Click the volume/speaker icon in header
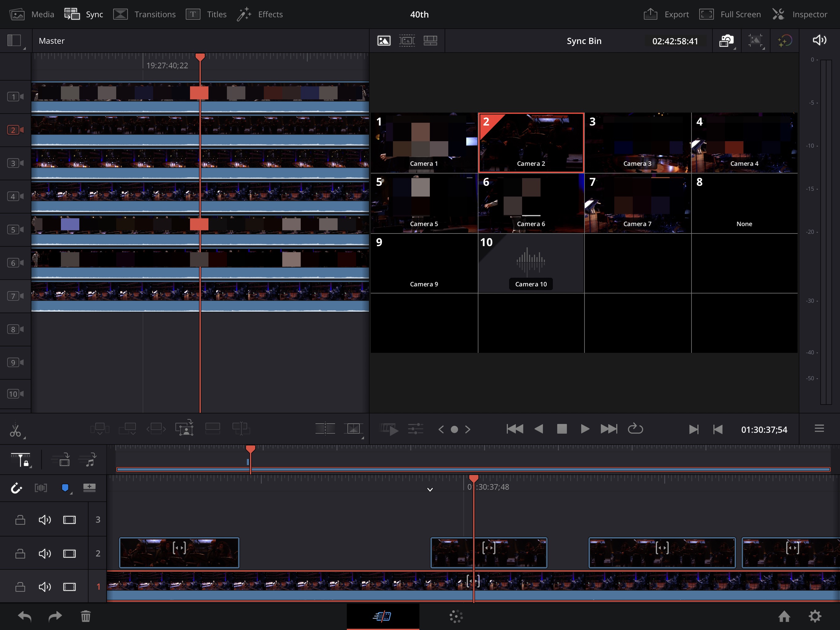This screenshot has height=630, width=840. (x=819, y=40)
